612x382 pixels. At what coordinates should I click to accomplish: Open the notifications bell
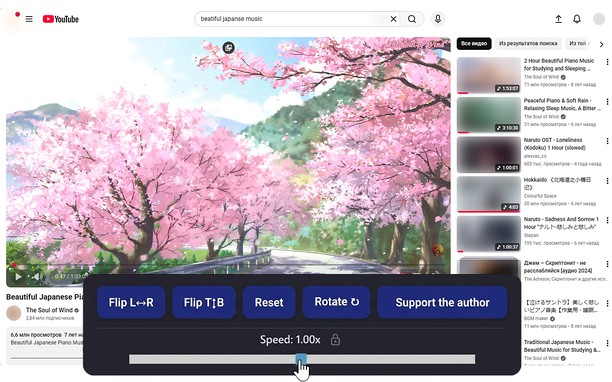pos(577,19)
